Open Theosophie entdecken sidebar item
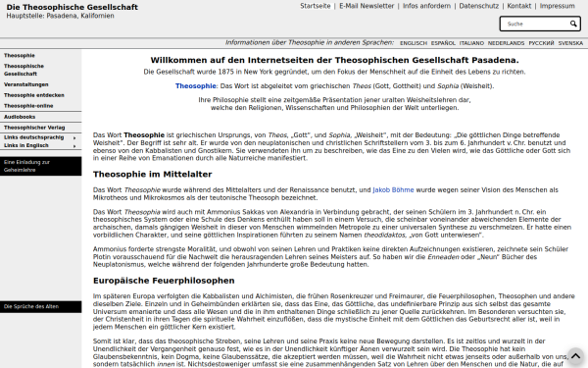This screenshot has height=368, width=588. [x=33, y=95]
